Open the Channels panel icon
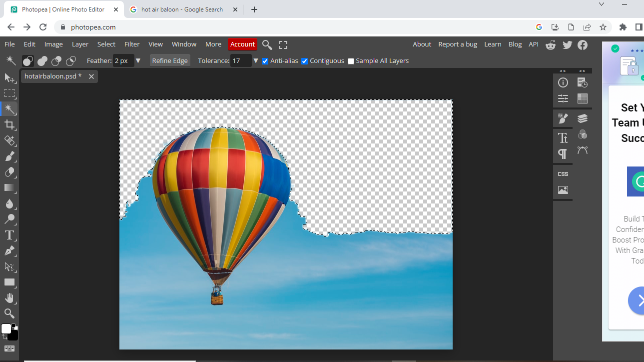 coord(582,134)
